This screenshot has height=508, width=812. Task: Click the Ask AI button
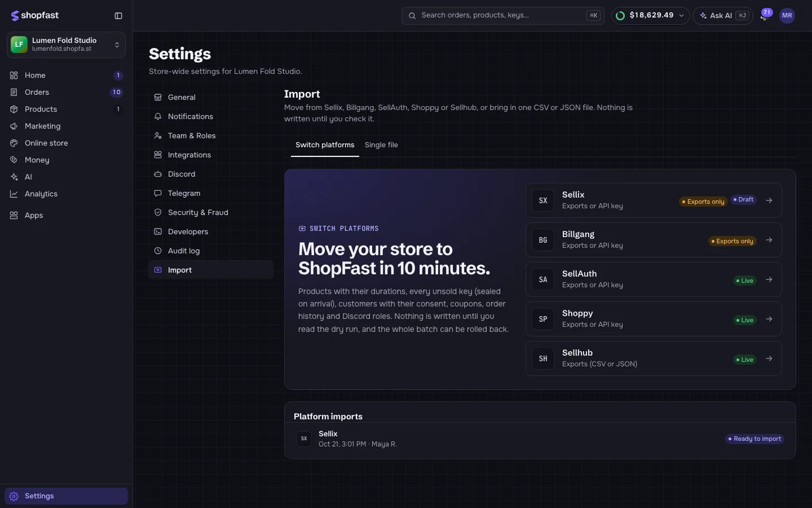[723, 16]
